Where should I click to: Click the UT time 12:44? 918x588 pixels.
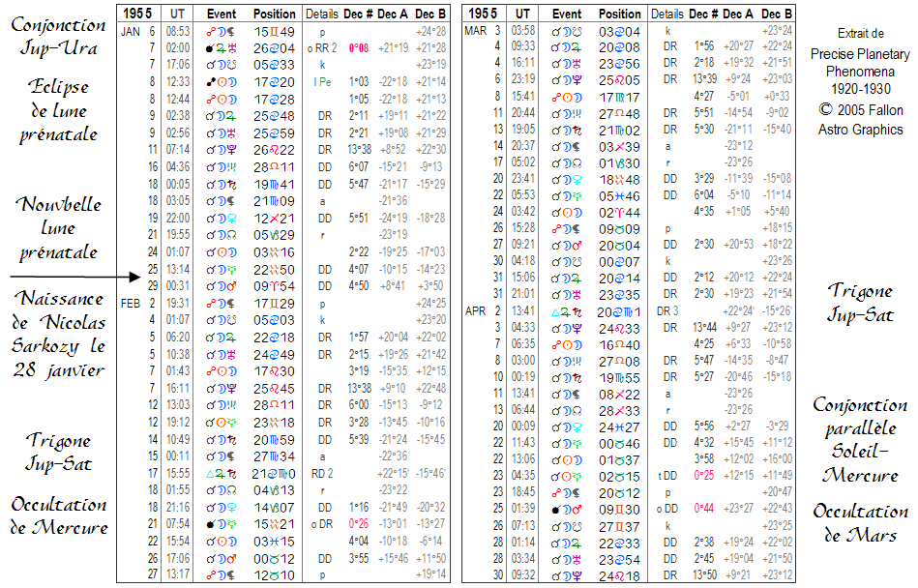click(177, 100)
